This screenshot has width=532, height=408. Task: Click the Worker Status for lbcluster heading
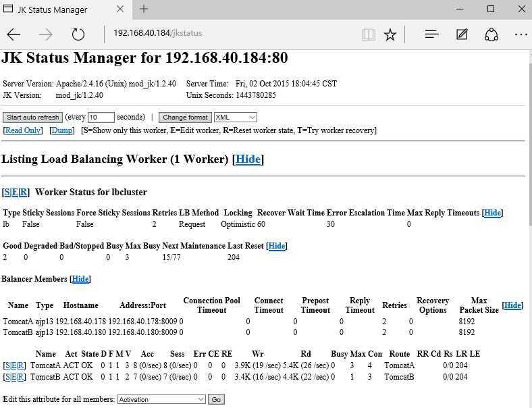click(91, 192)
